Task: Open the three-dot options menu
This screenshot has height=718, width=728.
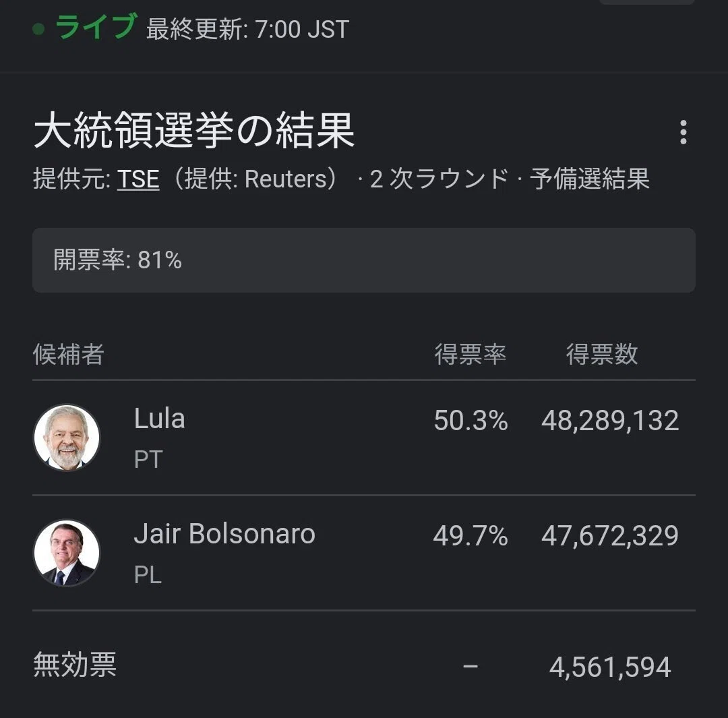Action: 683,132
